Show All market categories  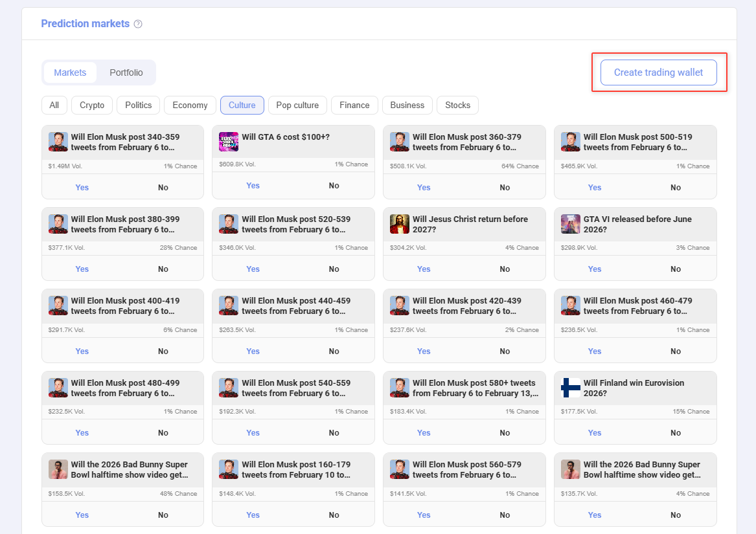click(x=54, y=105)
